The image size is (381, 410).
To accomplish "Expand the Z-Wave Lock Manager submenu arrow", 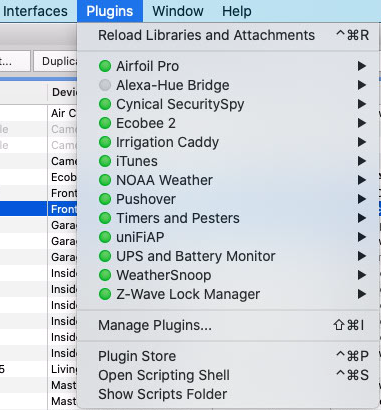I will [x=362, y=294].
